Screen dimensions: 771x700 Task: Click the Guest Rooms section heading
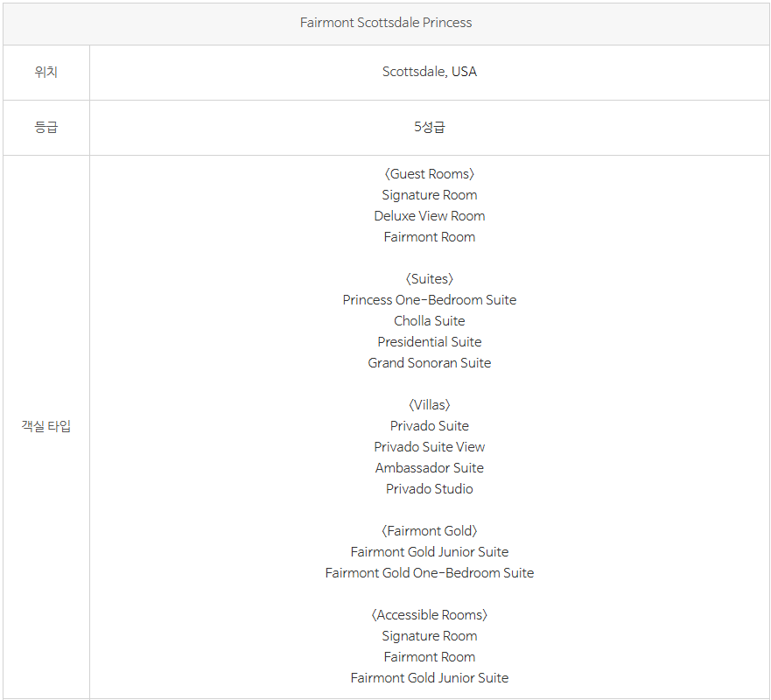[x=430, y=174]
